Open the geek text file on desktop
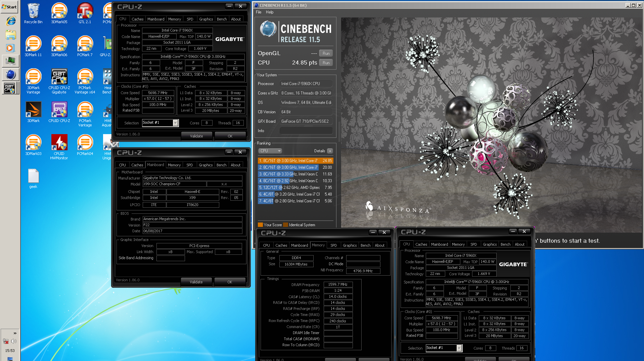 33,178
